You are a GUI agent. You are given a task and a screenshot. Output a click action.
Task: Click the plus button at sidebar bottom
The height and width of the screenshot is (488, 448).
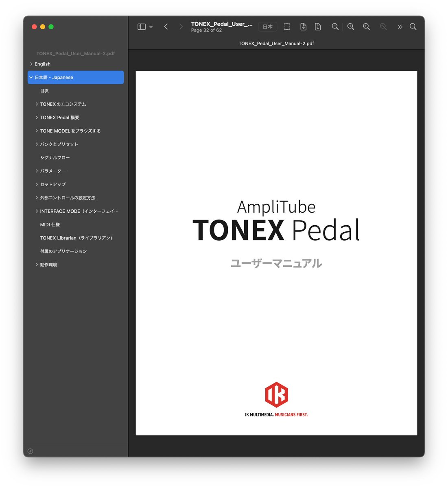(30, 451)
